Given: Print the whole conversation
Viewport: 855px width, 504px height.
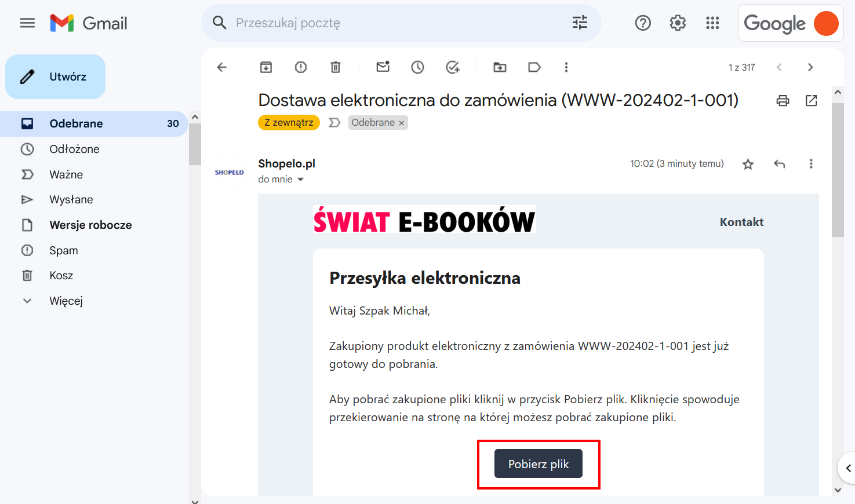Looking at the screenshot, I should click(783, 100).
